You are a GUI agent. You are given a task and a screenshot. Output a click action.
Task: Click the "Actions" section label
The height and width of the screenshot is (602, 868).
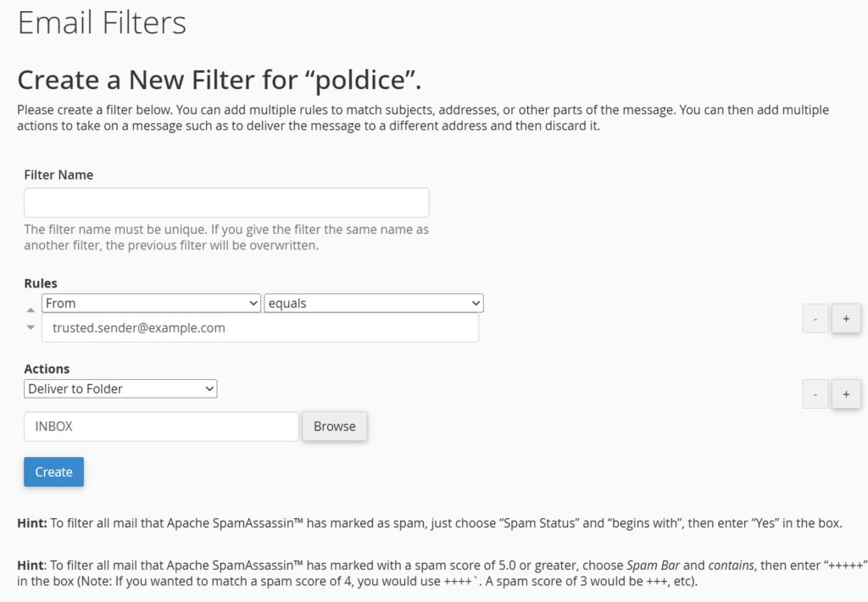(47, 369)
